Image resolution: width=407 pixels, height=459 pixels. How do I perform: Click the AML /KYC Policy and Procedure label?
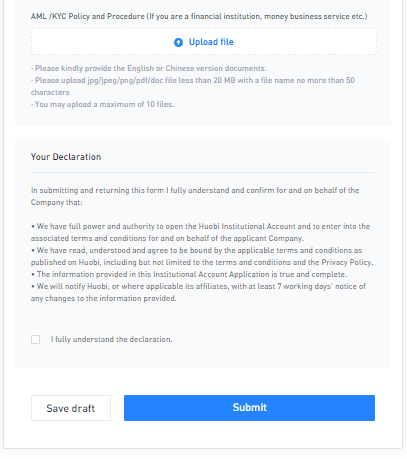(199, 16)
